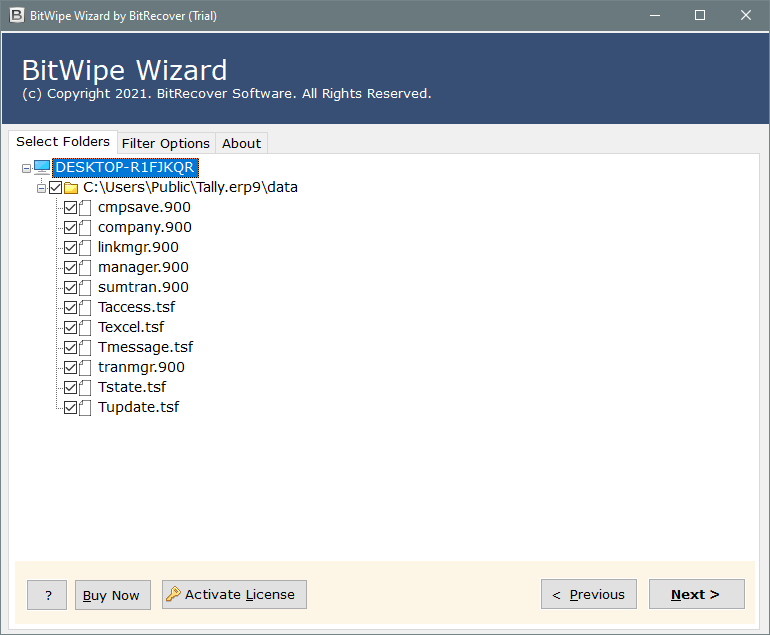Click the Activate License button
This screenshot has width=770, height=635.
point(234,595)
